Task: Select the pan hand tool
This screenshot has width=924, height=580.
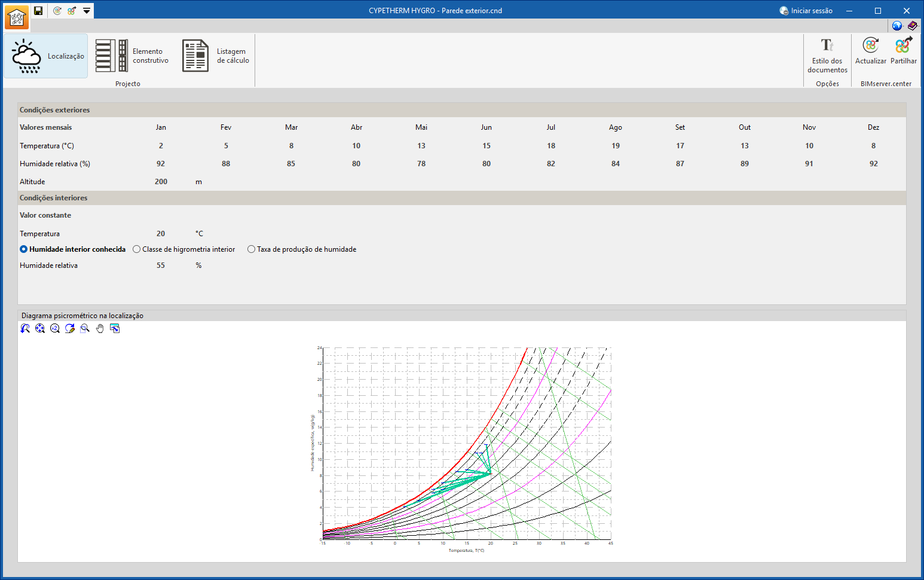Action: pos(100,328)
